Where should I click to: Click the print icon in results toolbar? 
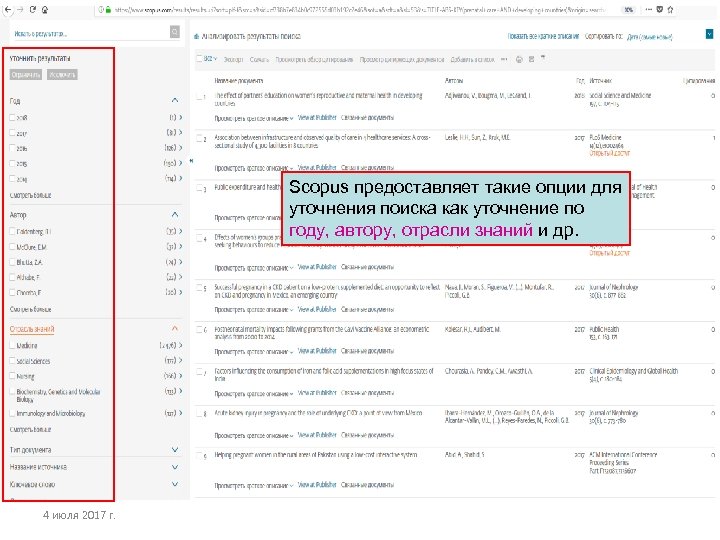(519, 59)
